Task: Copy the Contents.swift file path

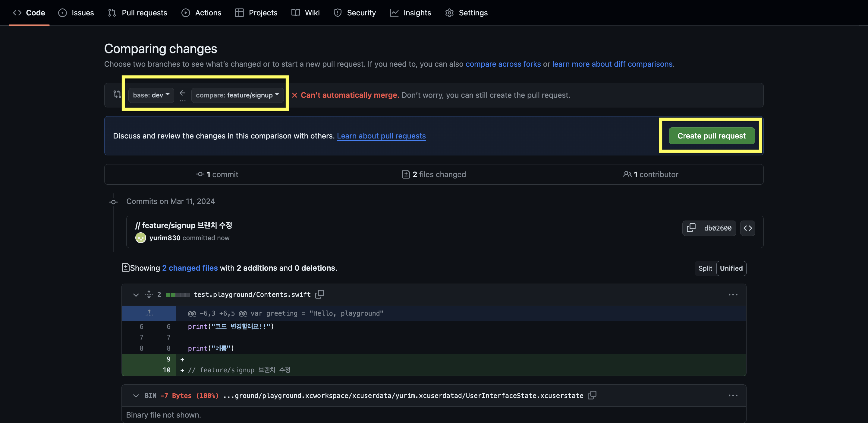Action: pyautogui.click(x=319, y=294)
